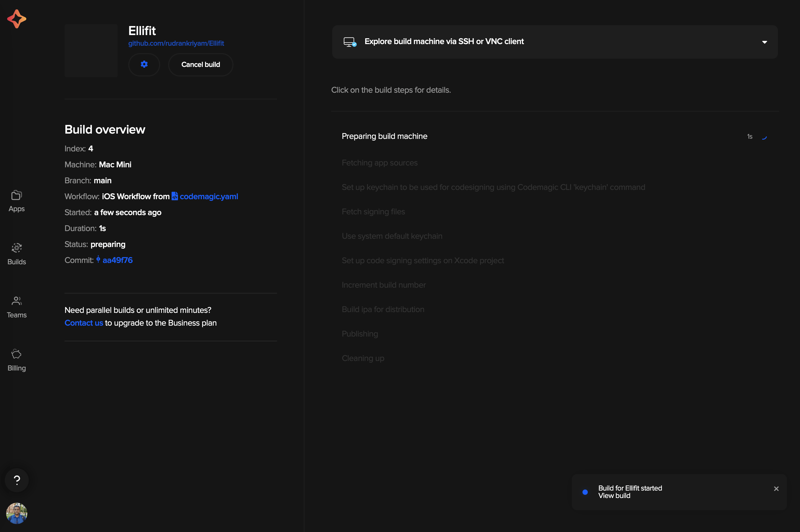Viewport: 800px width, 532px height.
Task: Click 'Click on the build steps for details.' text
Action: (391, 90)
